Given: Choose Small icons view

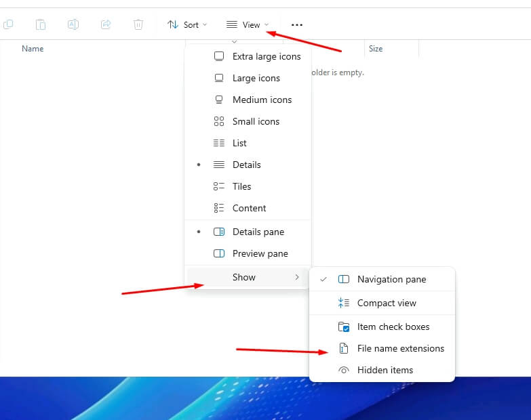Looking at the screenshot, I should click(248, 121).
